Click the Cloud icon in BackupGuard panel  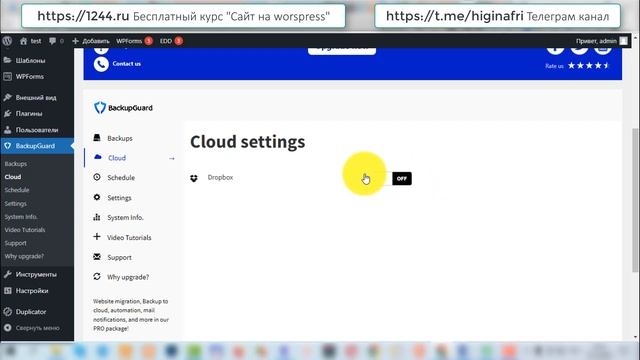tap(98, 157)
